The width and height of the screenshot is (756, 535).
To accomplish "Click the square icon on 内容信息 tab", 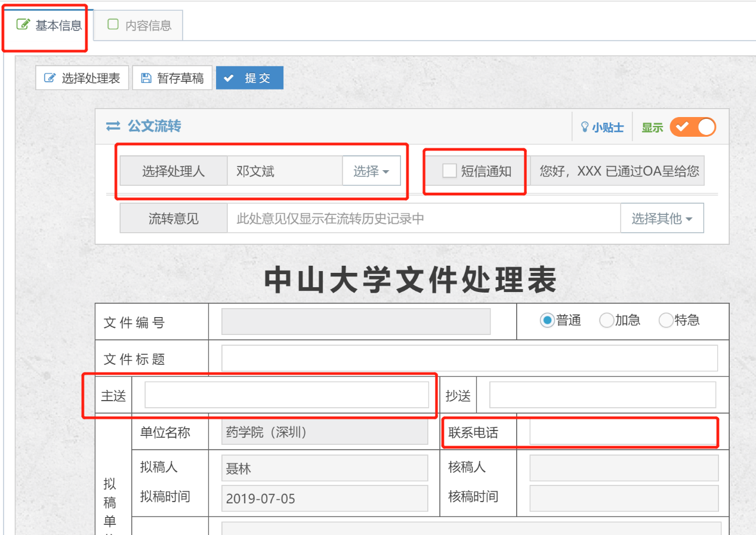I will (x=112, y=24).
